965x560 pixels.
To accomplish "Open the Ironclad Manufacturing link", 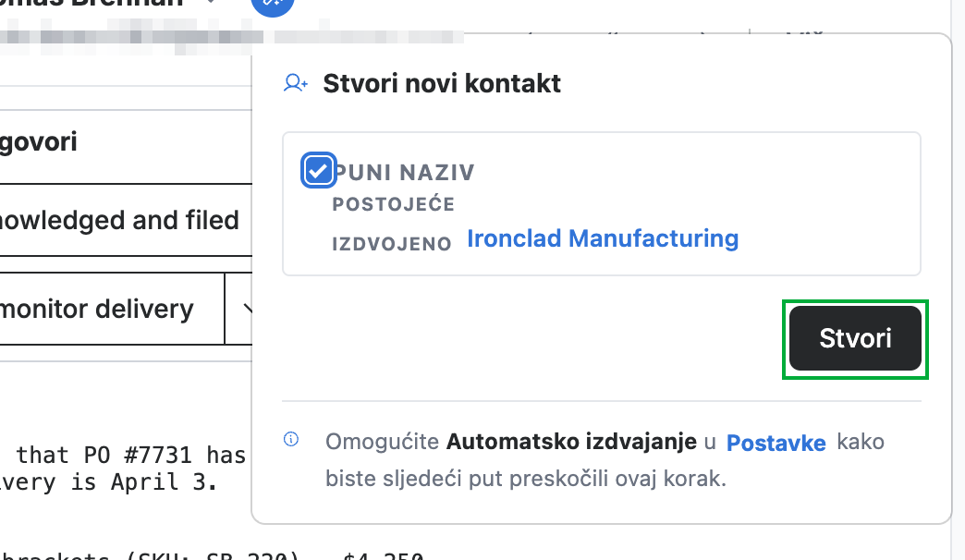I will (603, 238).
